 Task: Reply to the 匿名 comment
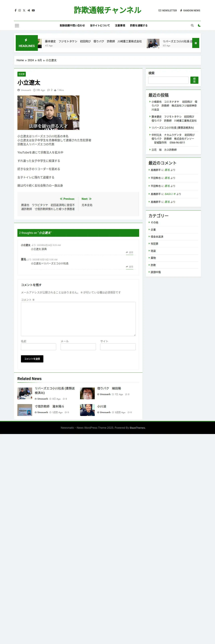(x=129, y=267)
